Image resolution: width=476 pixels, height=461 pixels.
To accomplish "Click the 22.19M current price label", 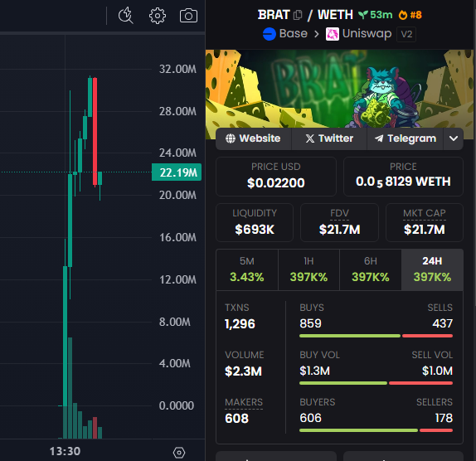I will coord(177,172).
